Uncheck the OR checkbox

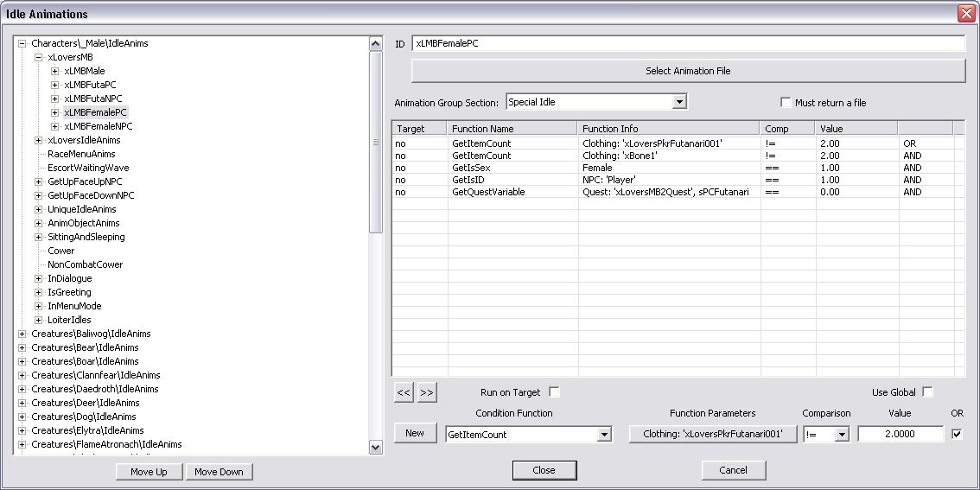click(957, 434)
